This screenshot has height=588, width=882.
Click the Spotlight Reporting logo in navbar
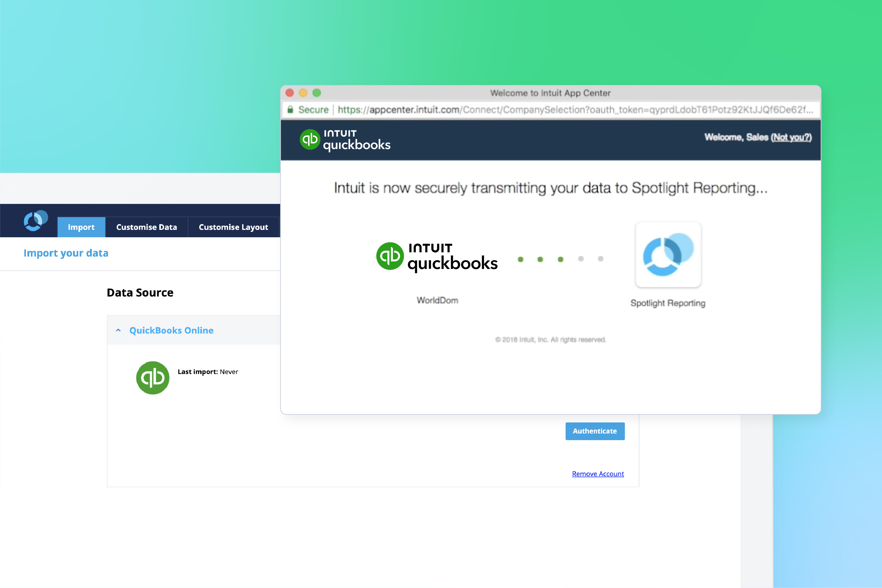coord(36,221)
